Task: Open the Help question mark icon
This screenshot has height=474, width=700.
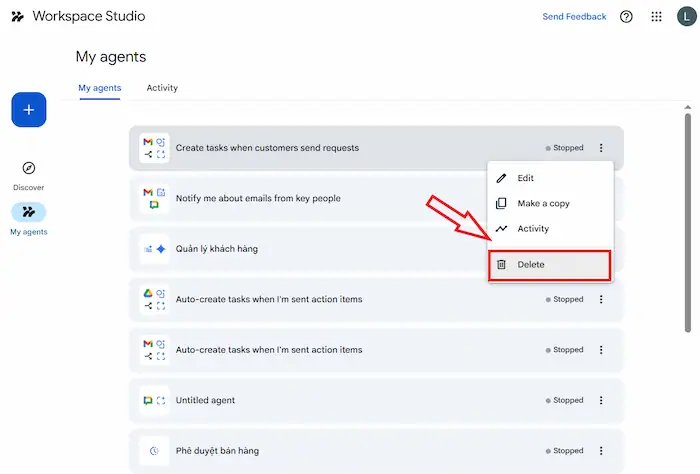Action: (x=626, y=17)
